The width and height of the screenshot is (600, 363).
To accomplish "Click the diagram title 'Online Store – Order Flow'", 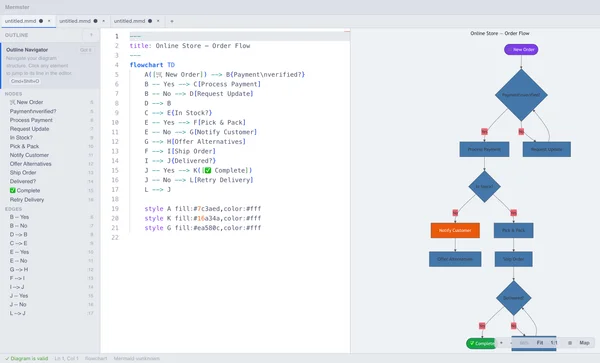I will pyautogui.click(x=500, y=33).
